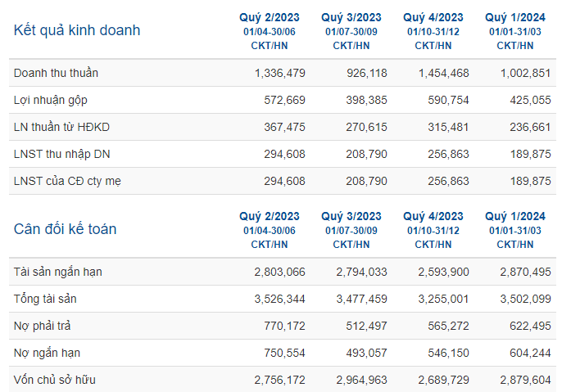Click the LNST thu nhập DN row label
The width and height of the screenshot is (562, 392).
(62, 155)
